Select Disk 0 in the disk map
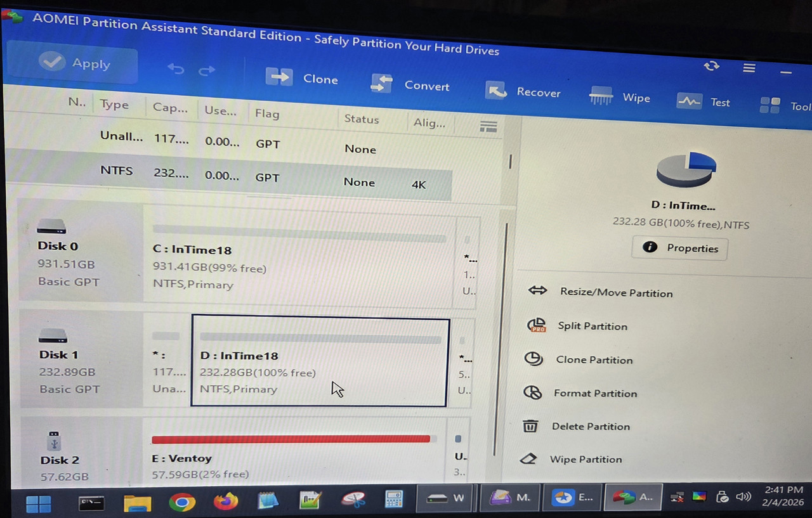Viewport: 812px width, 518px height. click(x=80, y=250)
